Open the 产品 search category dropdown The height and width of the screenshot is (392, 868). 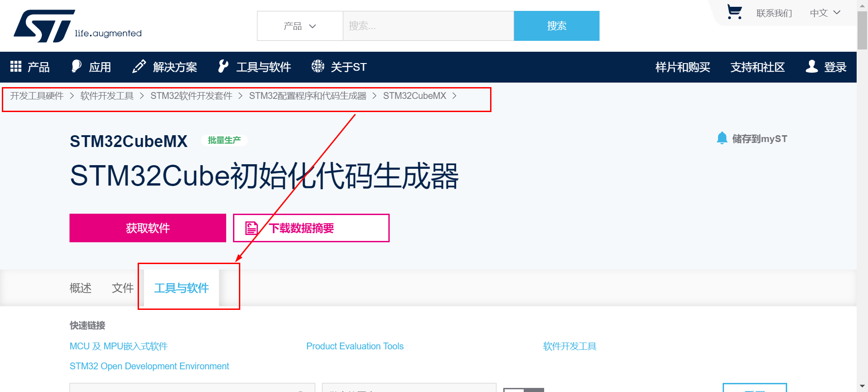coord(300,26)
